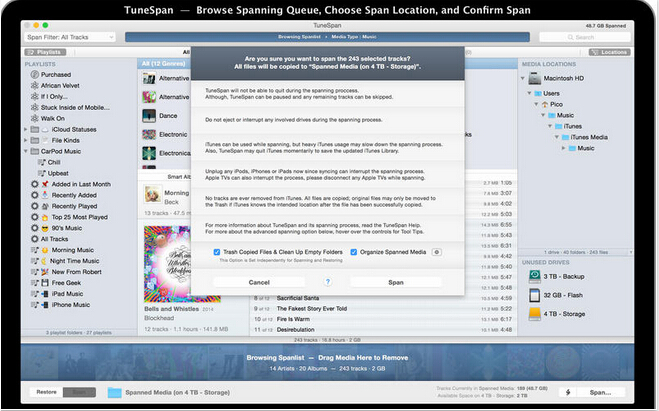Click the Electronica genre artwork icon
The image size is (659, 411).
pos(149,153)
